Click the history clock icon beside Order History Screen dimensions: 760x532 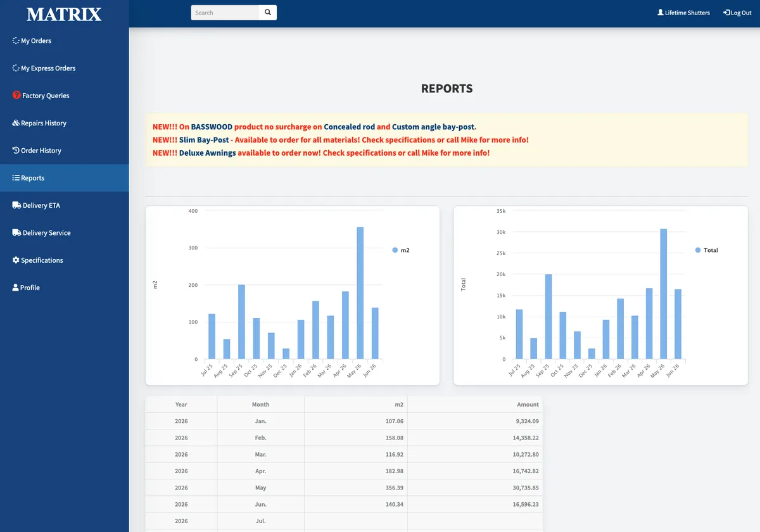click(16, 151)
